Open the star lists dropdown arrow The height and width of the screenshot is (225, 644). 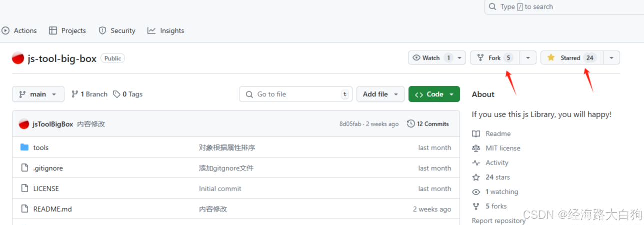[x=611, y=58]
